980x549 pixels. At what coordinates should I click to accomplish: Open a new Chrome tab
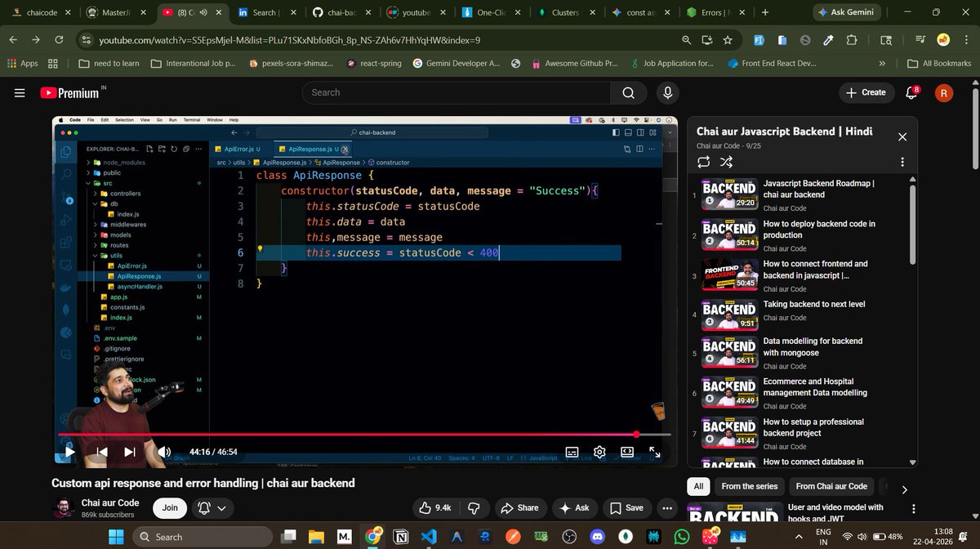765,13
